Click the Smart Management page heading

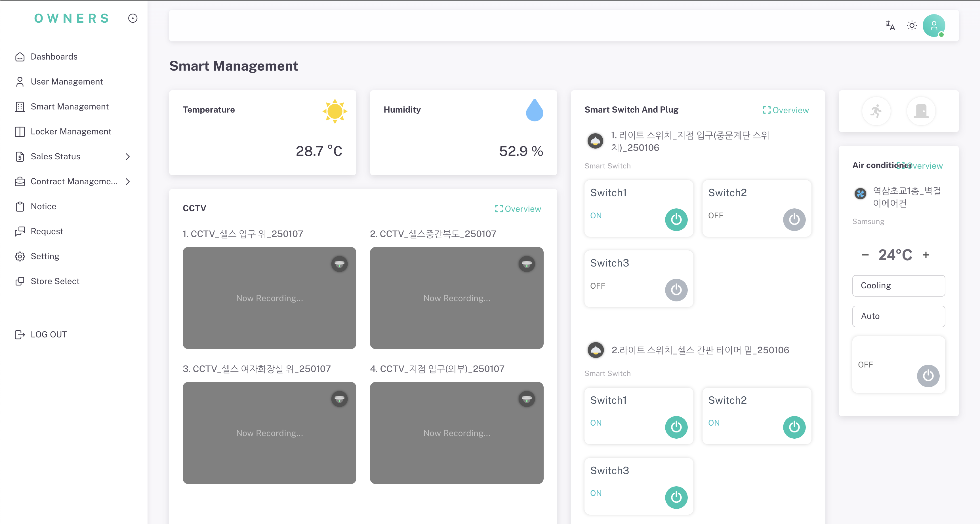pyautogui.click(x=234, y=66)
